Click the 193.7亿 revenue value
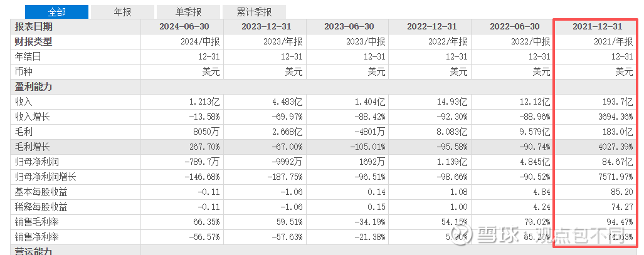This screenshot has height=255, width=644. pyautogui.click(x=617, y=101)
